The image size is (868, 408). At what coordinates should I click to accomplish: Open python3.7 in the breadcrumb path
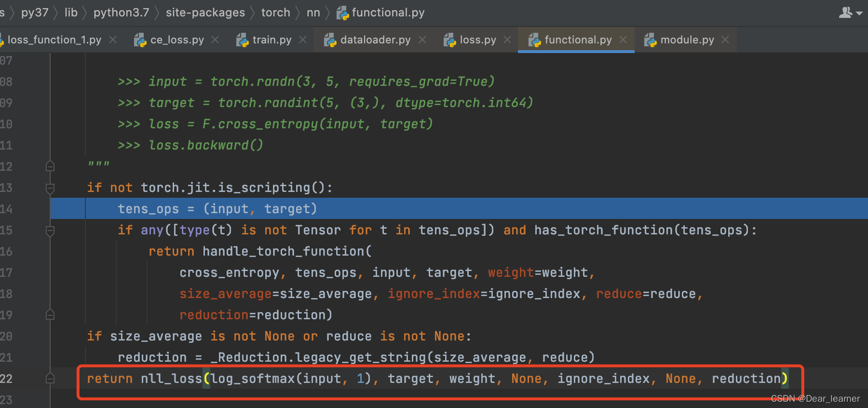[x=122, y=13]
